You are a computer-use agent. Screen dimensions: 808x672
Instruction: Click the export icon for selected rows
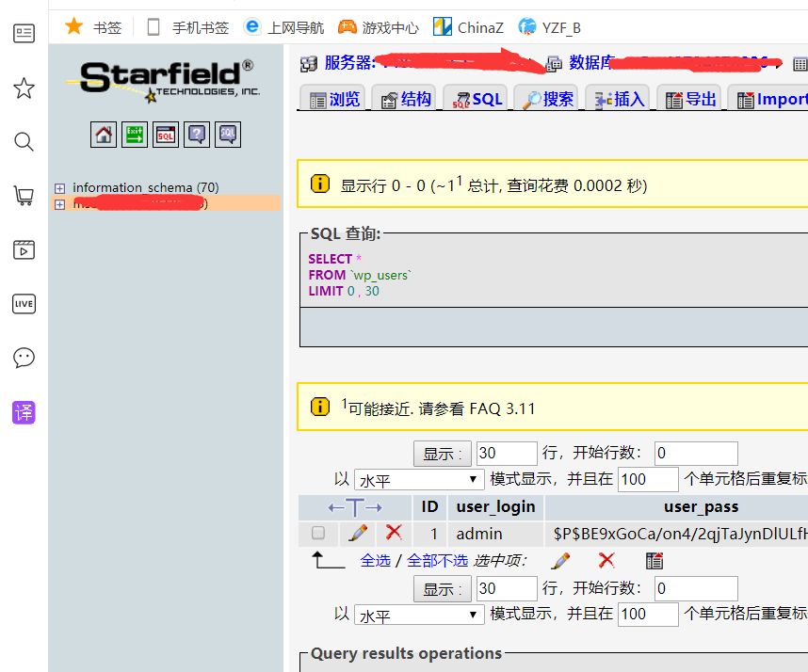pyautogui.click(x=654, y=561)
